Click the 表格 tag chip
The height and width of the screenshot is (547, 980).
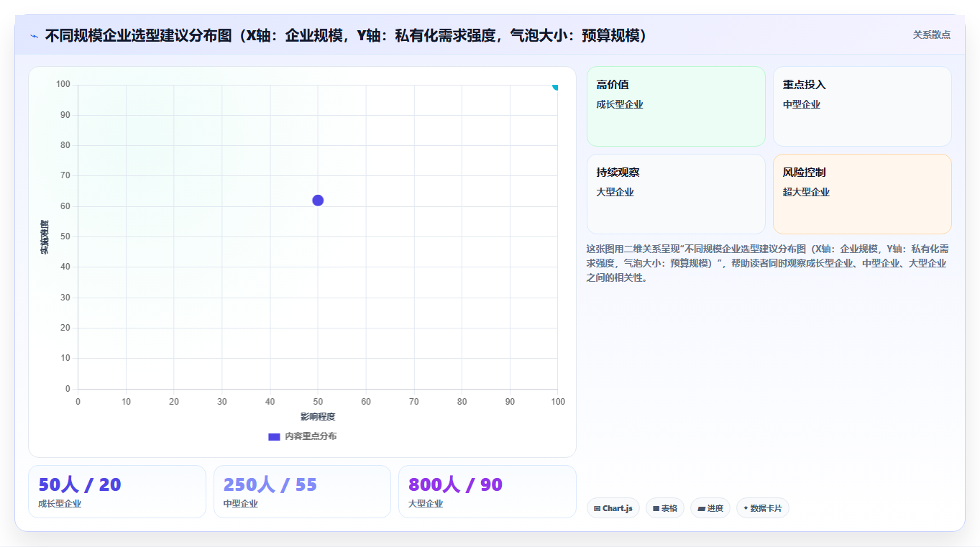[665, 508]
